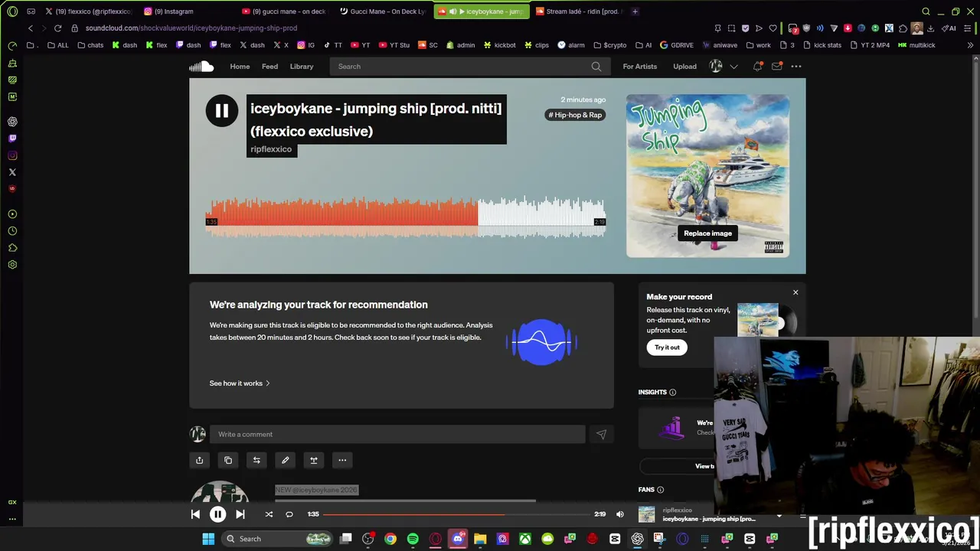Image resolution: width=980 pixels, height=551 pixels.
Task: Open the notifications bell icon
Action: point(757,67)
